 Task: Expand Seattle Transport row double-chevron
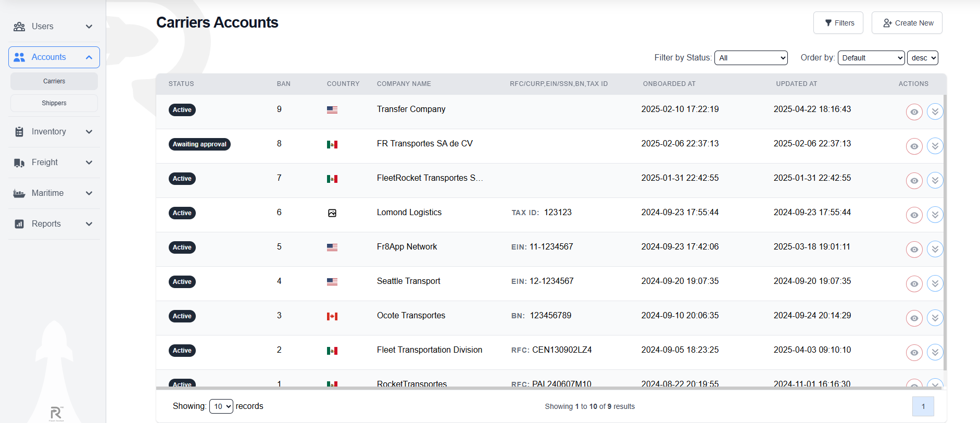(x=935, y=283)
